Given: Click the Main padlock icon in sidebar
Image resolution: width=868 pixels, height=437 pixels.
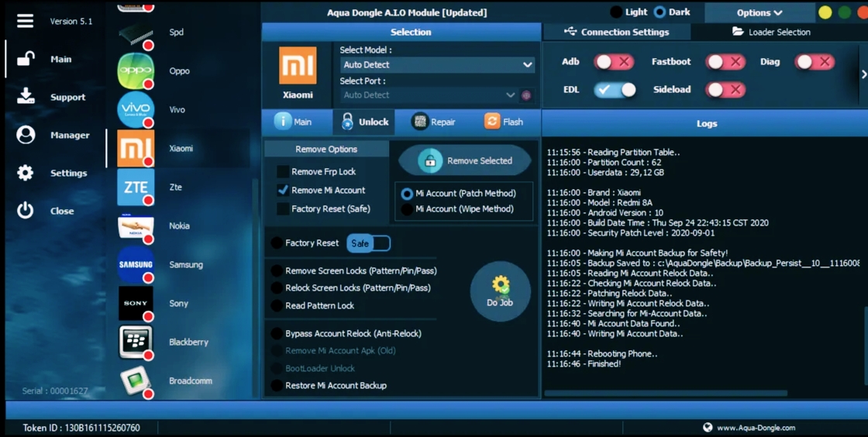Looking at the screenshot, I should [x=26, y=59].
